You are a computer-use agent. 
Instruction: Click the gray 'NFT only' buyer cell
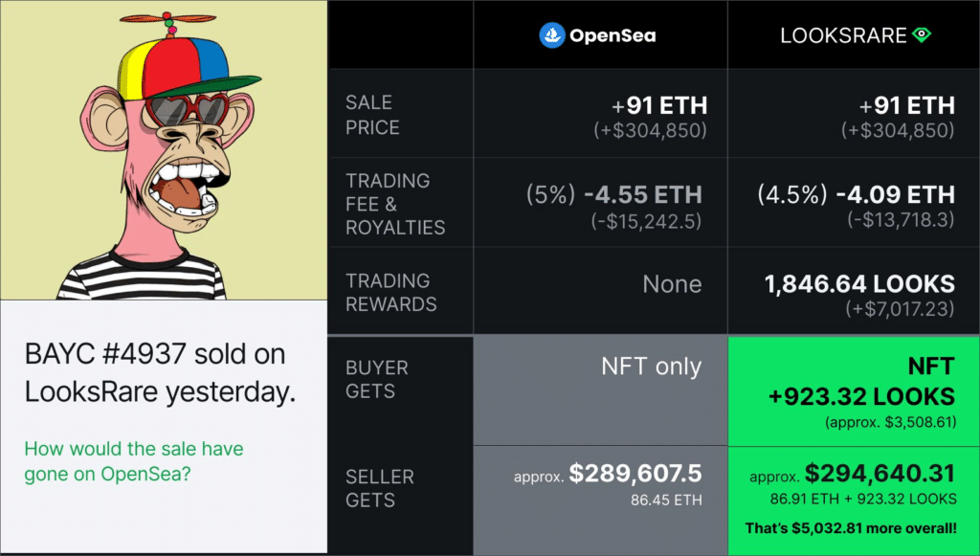601,389
